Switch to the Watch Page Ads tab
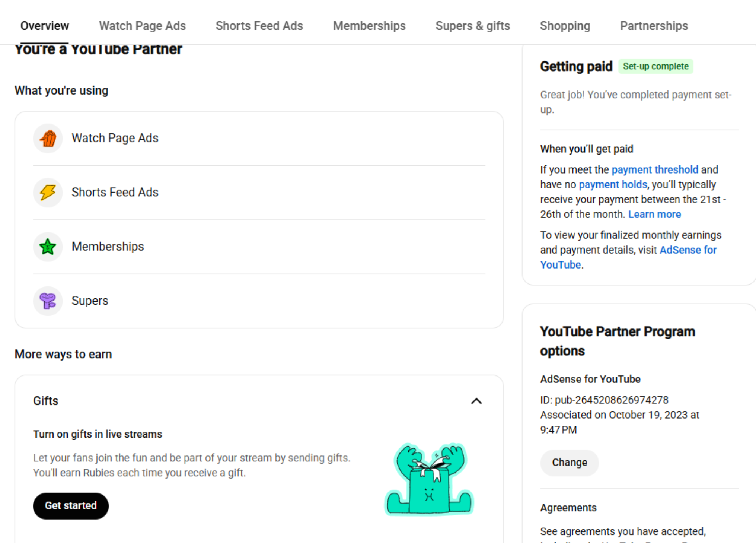The width and height of the screenshot is (756, 543). (x=142, y=26)
